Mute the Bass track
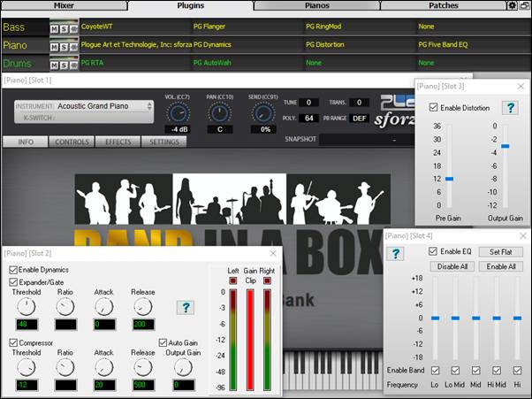Image resolution: width=532 pixels, height=399 pixels. pyautogui.click(x=54, y=29)
